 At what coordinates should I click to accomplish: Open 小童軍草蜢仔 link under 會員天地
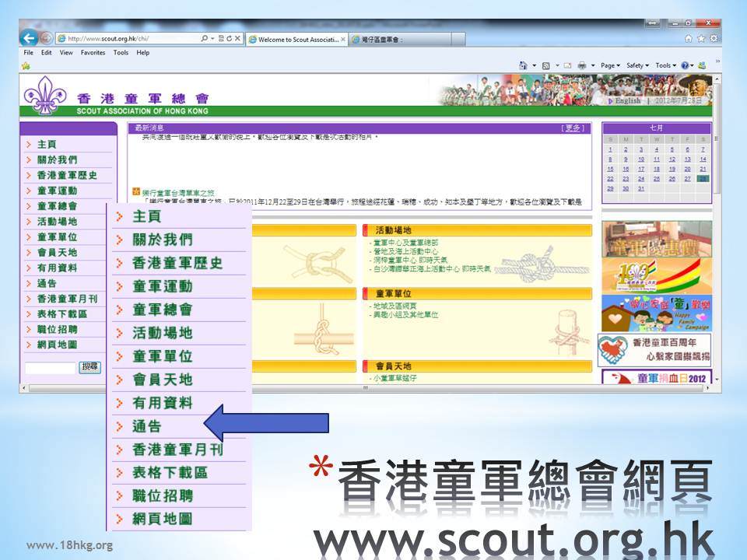(395, 378)
